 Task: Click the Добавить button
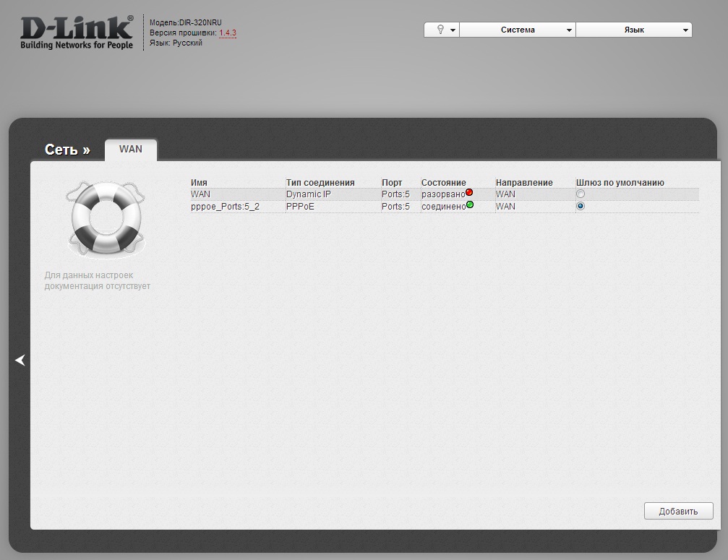(x=678, y=511)
